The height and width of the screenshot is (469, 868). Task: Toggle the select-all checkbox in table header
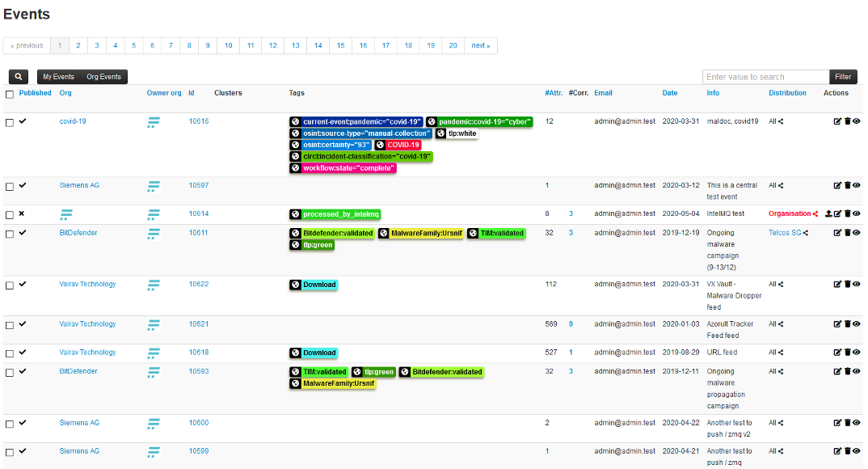tap(10, 94)
